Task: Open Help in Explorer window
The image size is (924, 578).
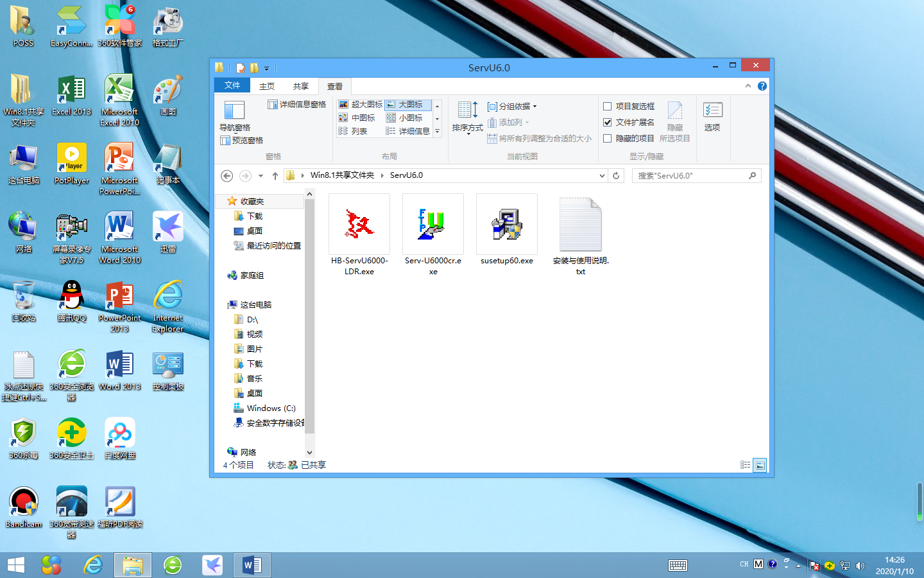Action: [x=762, y=86]
